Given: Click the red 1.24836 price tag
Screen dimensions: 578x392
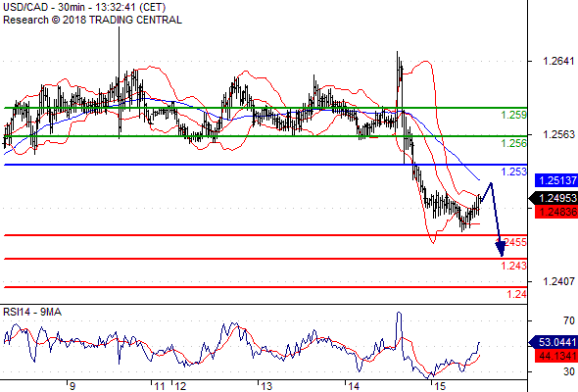Looking at the screenshot, I should pyautogui.click(x=556, y=212).
